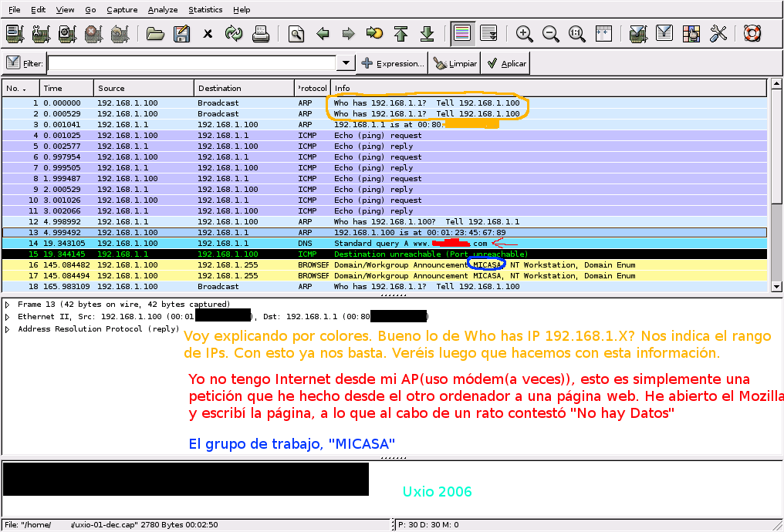Zoom in the packet text
Image resolution: width=784 pixels, height=532 pixels.
tap(524, 34)
